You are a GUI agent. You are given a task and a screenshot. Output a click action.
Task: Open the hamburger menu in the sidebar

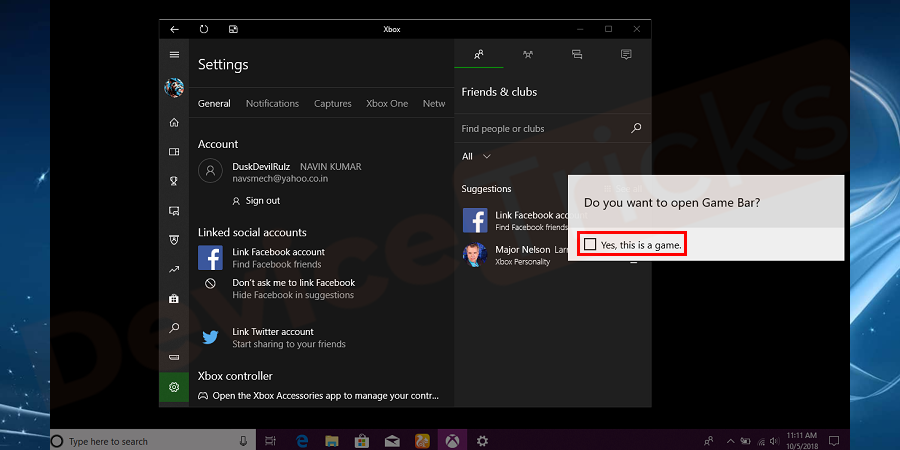click(x=174, y=55)
